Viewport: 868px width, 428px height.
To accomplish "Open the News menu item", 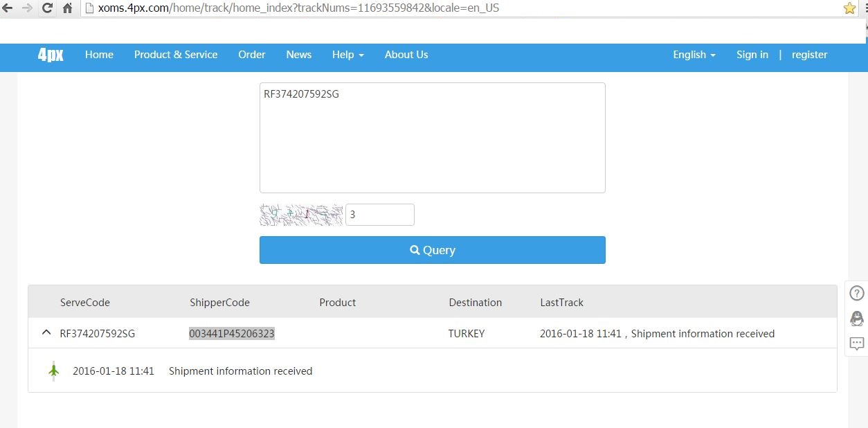I will click(x=298, y=55).
